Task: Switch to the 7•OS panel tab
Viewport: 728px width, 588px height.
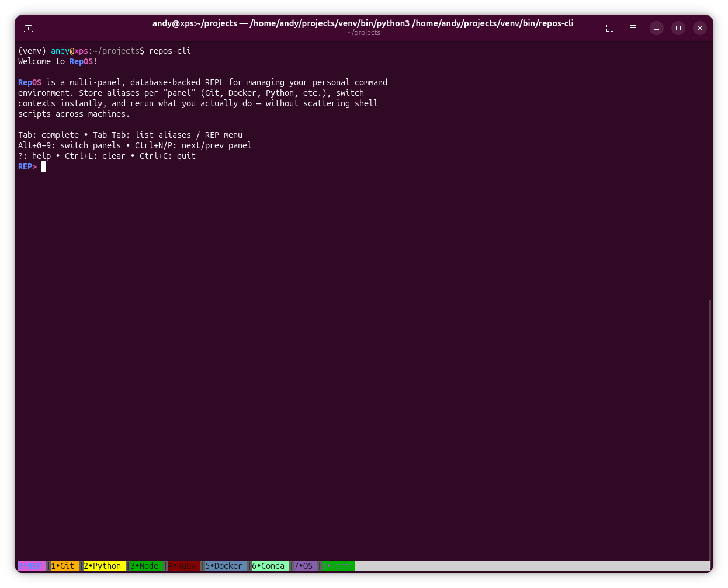Action: 305,566
